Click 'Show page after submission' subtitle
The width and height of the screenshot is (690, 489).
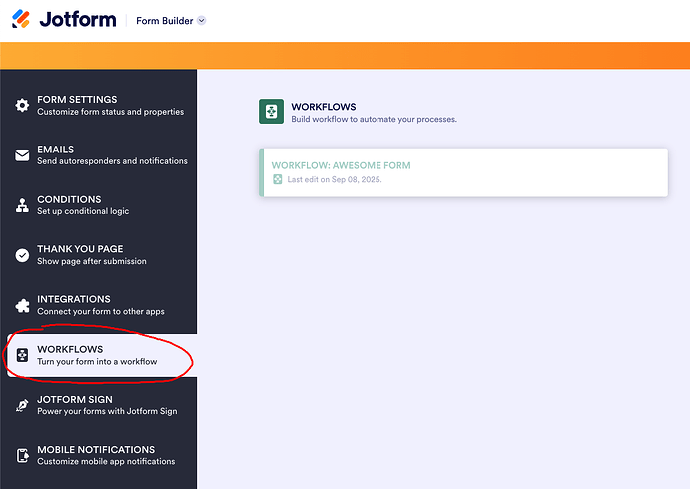92,261
